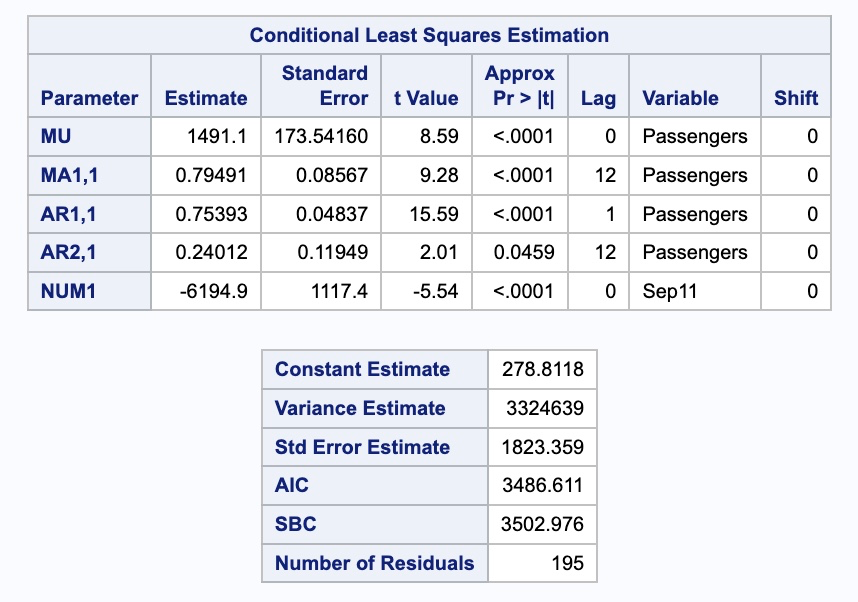Select the Parameter column header

click(x=89, y=98)
